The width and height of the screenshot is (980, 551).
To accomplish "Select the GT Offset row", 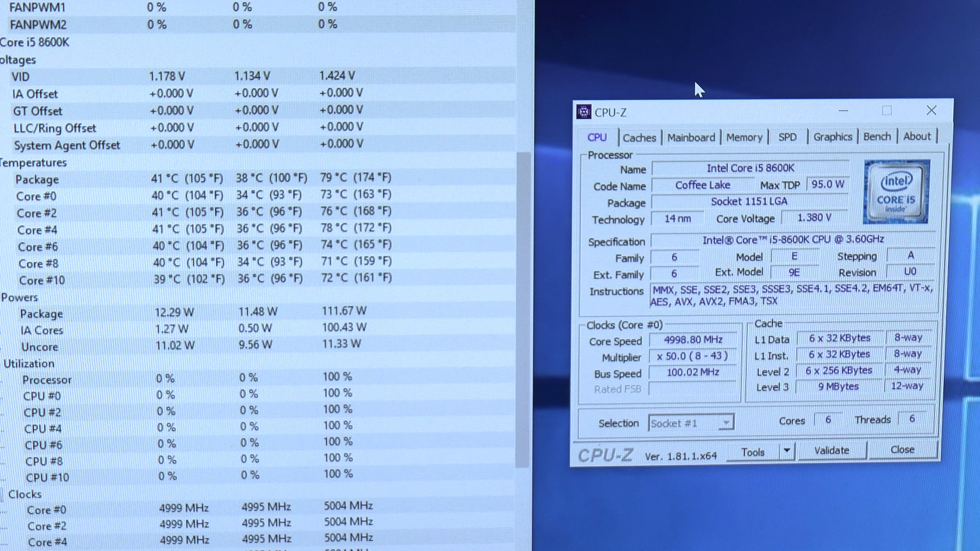I will click(258, 110).
